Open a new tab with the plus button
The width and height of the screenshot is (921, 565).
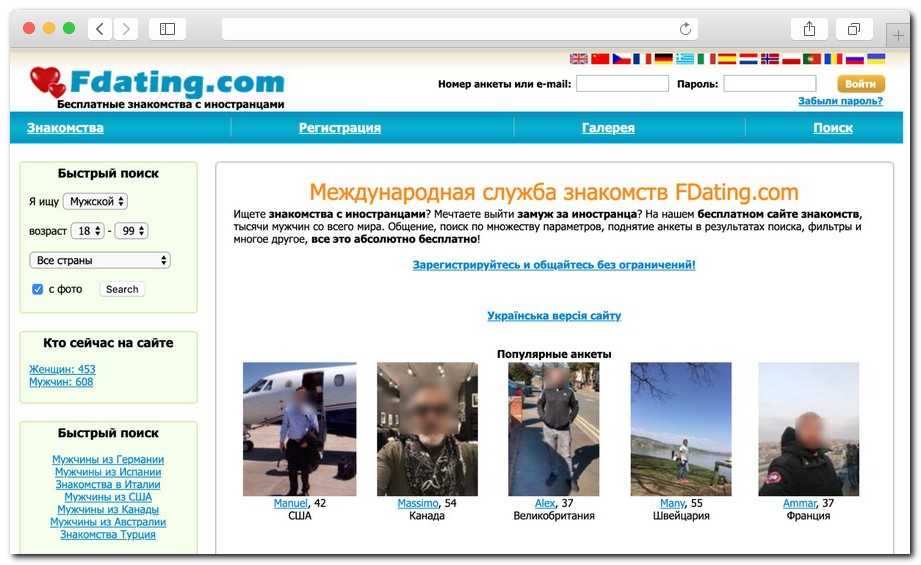point(898,35)
